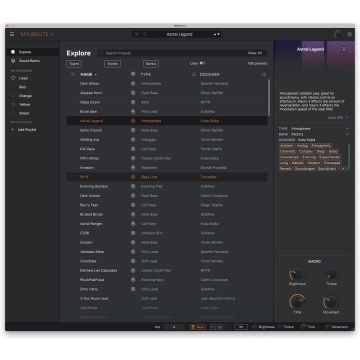
Task: Click the Keys button in bottom bar
Action: pyautogui.click(x=197, y=327)
